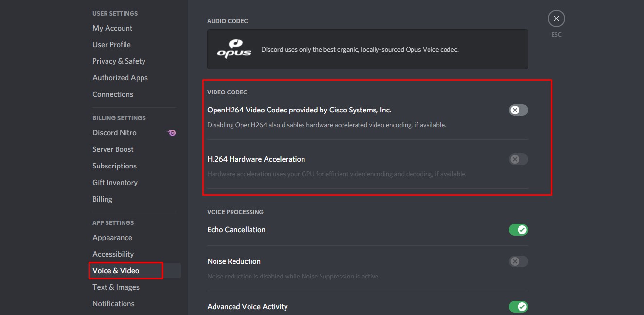The height and width of the screenshot is (315, 644).
Task: View Authorized Apps
Action: 120,77
